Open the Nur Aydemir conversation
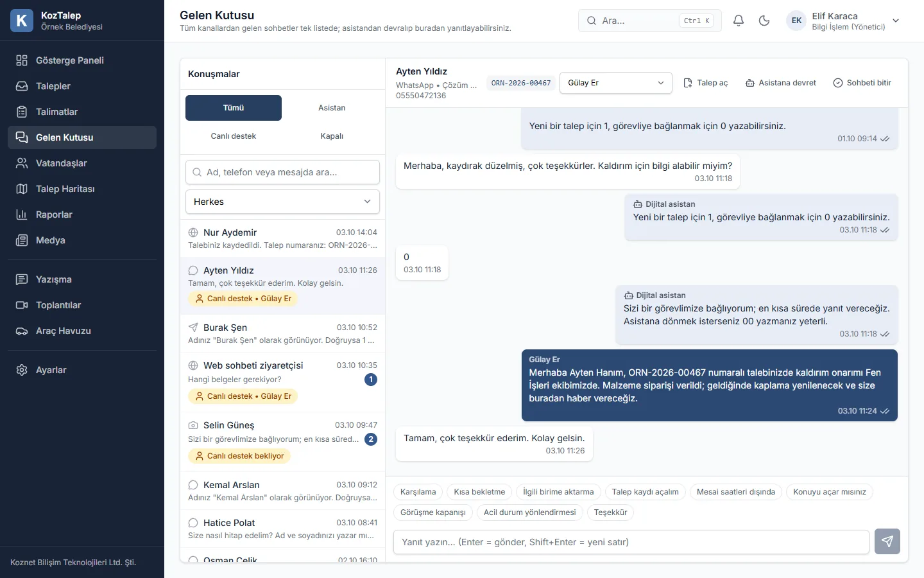The image size is (924, 578). coord(282,239)
